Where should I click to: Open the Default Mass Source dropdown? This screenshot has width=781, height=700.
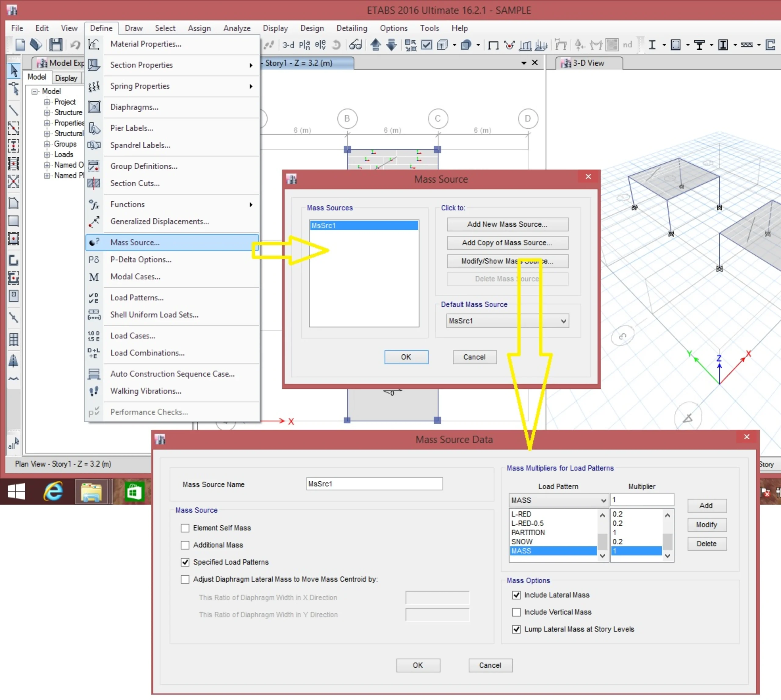(x=563, y=321)
